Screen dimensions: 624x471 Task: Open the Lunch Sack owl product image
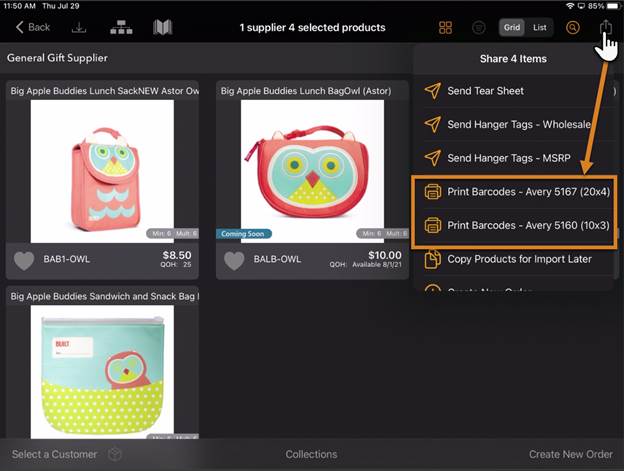(x=102, y=171)
